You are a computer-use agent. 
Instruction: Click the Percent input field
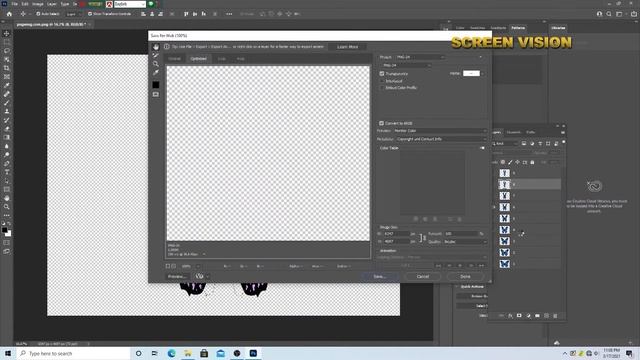[460, 234]
